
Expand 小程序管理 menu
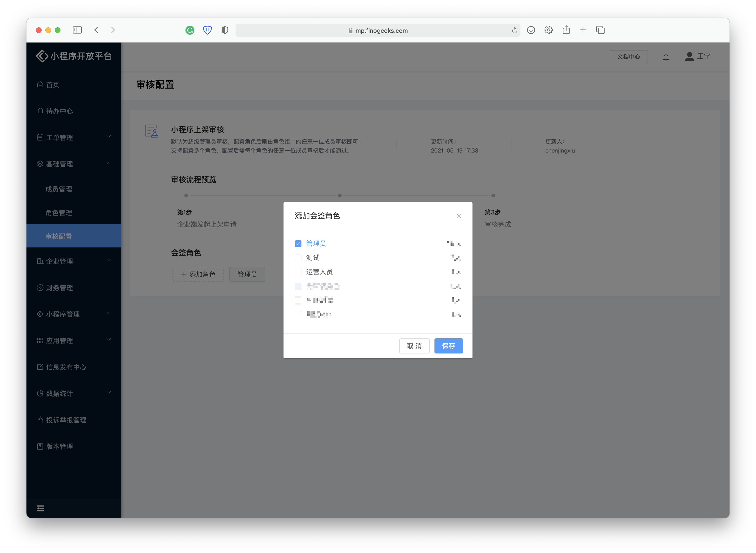click(x=74, y=314)
